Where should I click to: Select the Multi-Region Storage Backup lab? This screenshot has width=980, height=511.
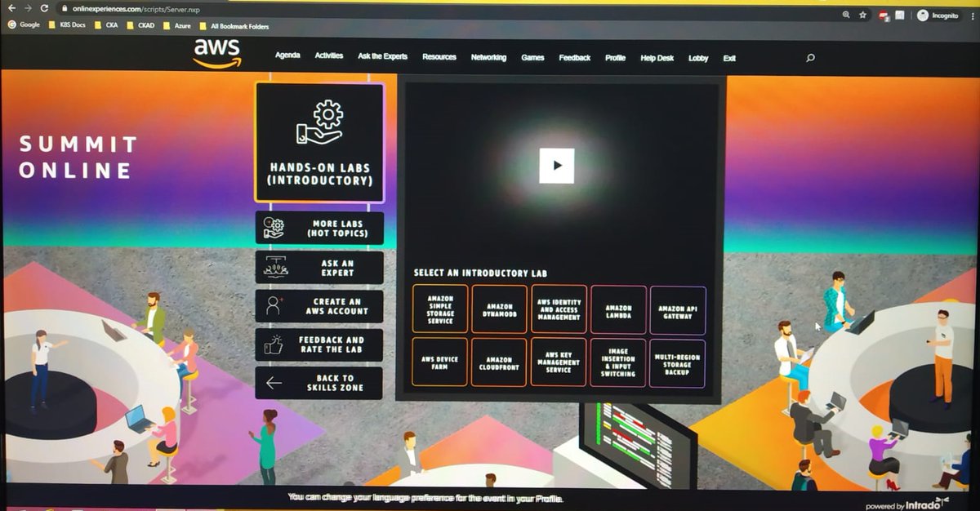(678, 363)
